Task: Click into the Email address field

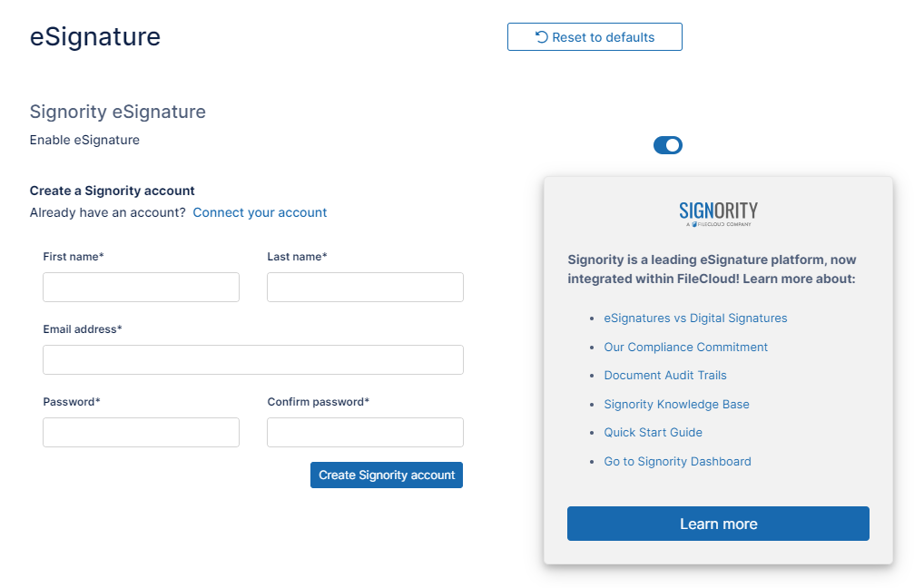Action: pyautogui.click(x=252, y=359)
